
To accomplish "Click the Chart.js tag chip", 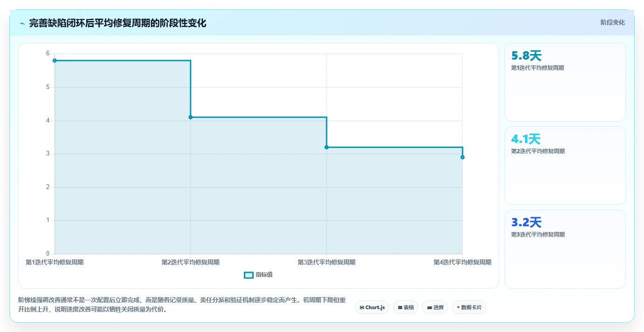I will point(372,307).
